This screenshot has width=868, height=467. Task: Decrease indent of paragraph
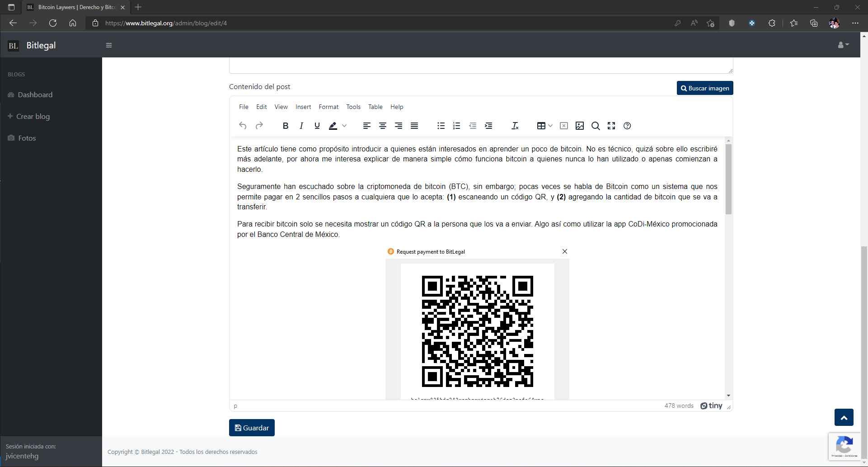pyautogui.click(x=473, y=126)
